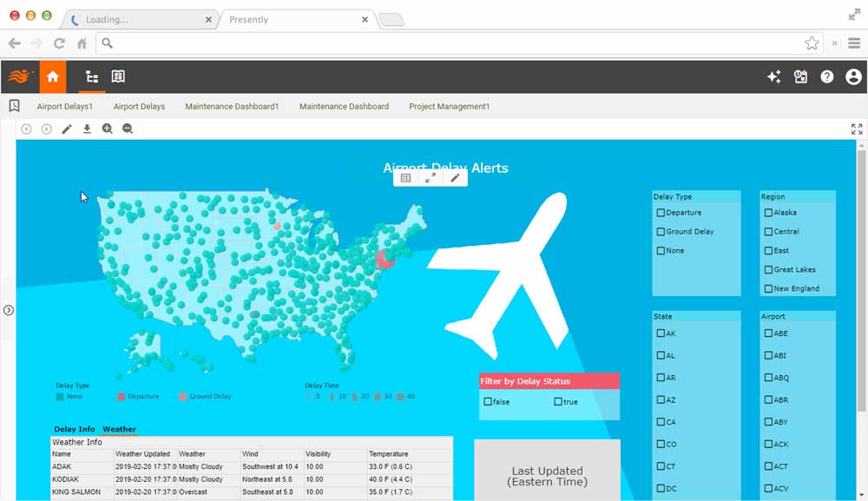
Task: Click the maximize icon on title popup
Action: point(431,178)
